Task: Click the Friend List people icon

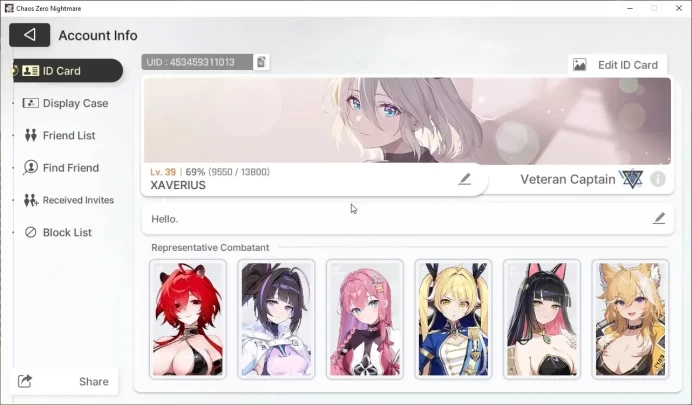Action: pyautogui.click(x=30, y=135)
